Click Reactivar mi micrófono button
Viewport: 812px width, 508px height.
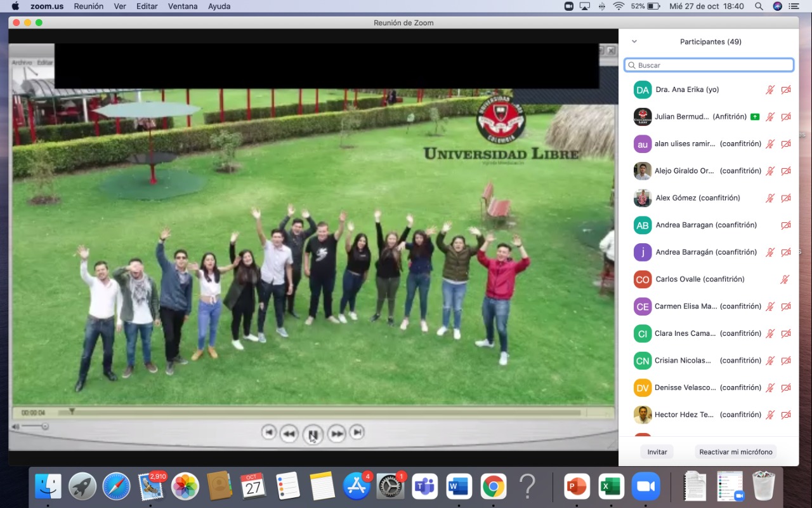pos(736,452)
